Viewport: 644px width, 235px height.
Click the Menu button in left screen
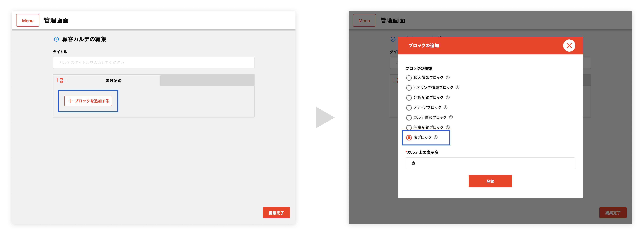pyautogui.click(x=28, y=20)
